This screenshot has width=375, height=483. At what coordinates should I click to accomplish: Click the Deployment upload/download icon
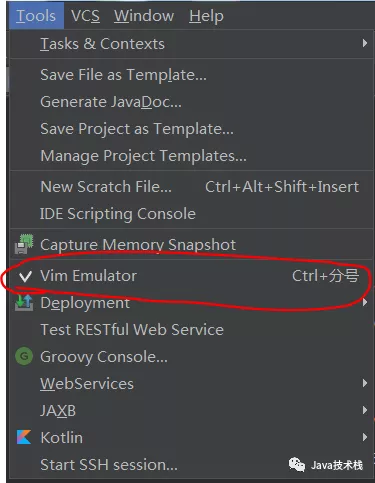pos(24,303)
